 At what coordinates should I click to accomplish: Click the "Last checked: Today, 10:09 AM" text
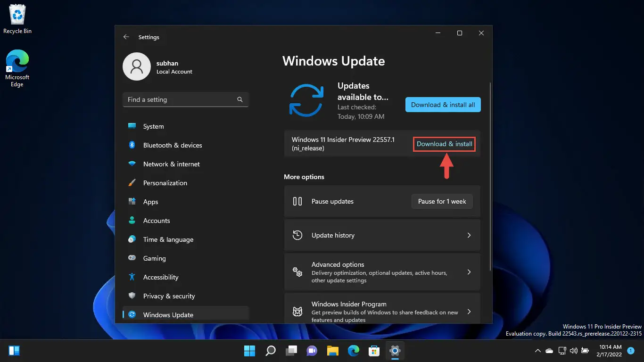pyautogui.click(x=361, y=112)
